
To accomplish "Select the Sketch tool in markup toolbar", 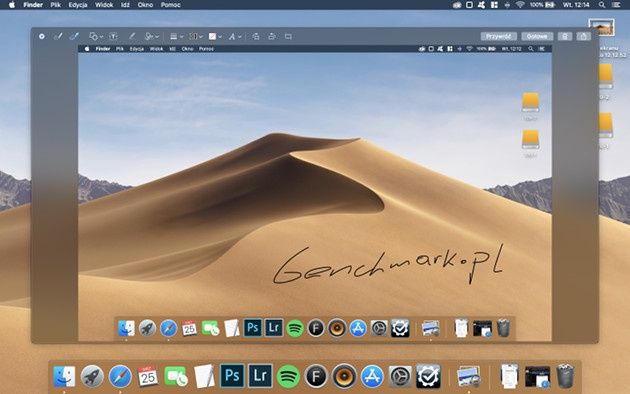I will pos(58,37).
